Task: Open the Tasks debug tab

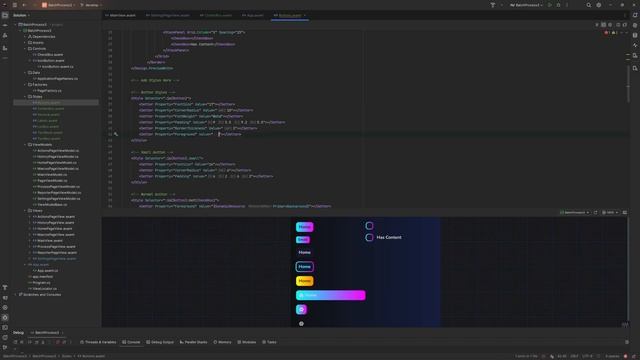Action: 269,342
